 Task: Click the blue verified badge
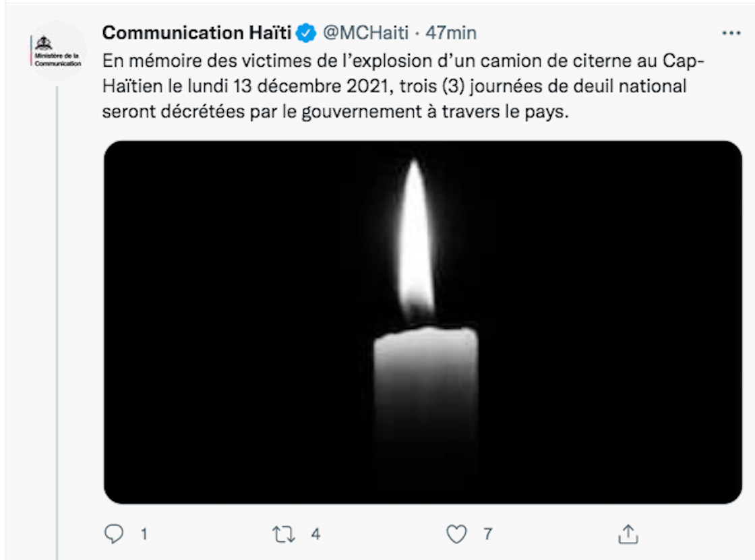pyautogui.click(x=307, y=33)
